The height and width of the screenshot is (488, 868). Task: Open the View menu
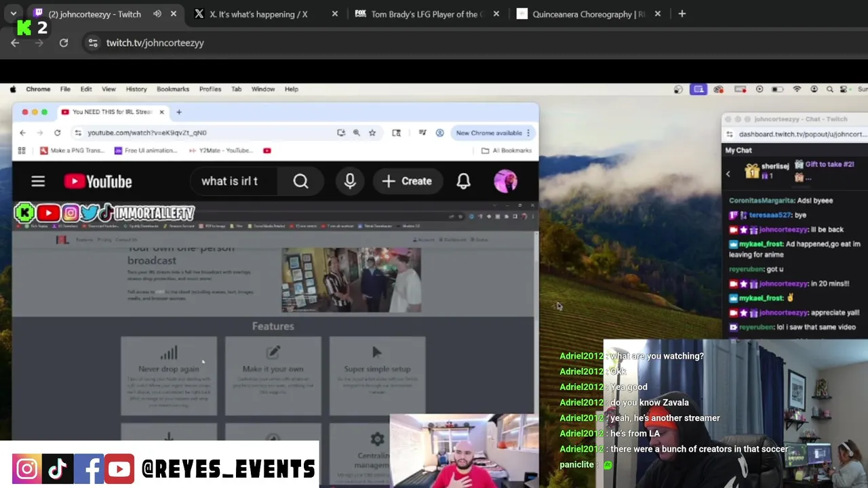click(x=108, y=89)
